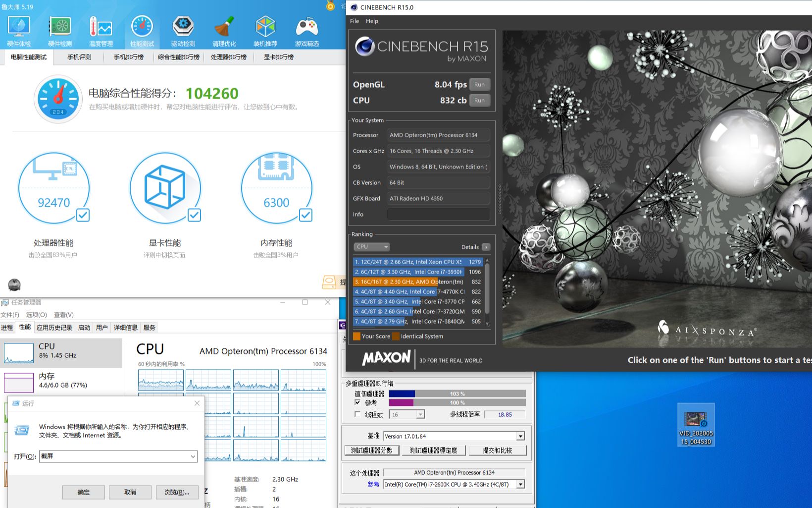
Task: Click the orange Your Score legend swatch
Action: 356,336
